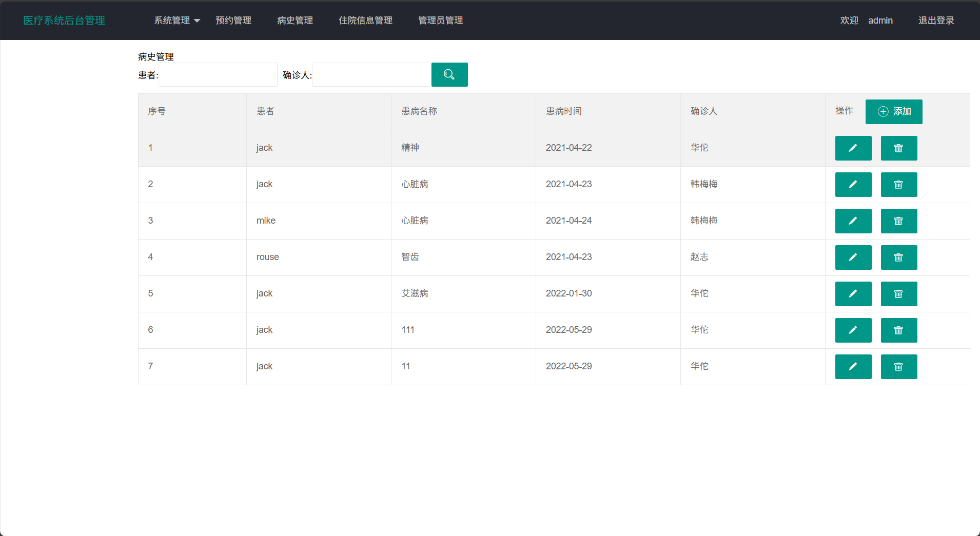This screenshot has height=536, width=980.
Task: Open the 预约管理 menu item
Action: [233, 21]
